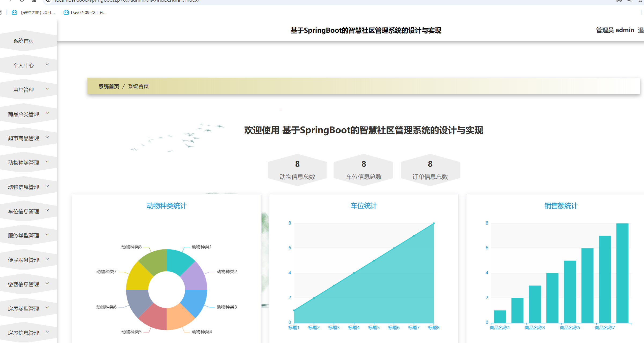Screen dimensions: 644x343
Task: Click the 车位信息总数 hexagon card
Action: tap(363, 170)
